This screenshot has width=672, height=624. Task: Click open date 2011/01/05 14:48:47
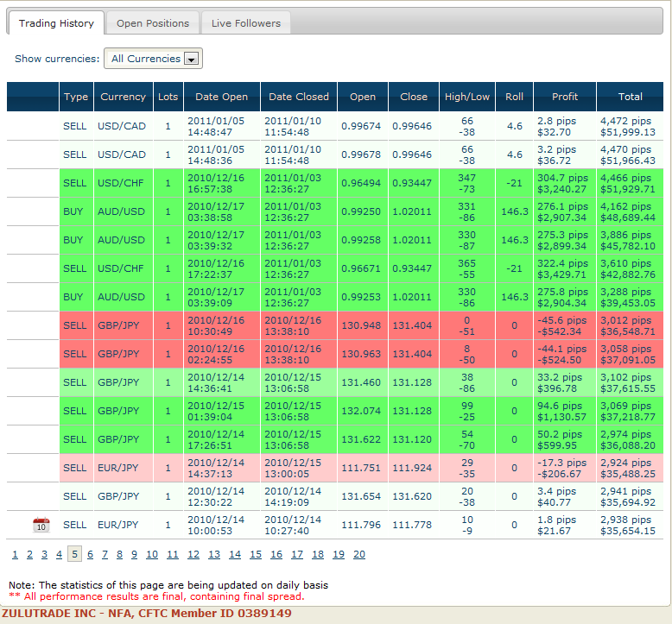216,126
